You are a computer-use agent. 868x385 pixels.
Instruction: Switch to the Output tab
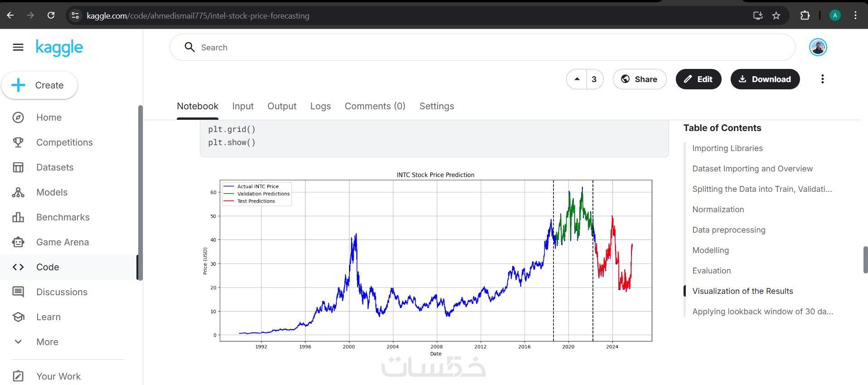pos(281,106)
